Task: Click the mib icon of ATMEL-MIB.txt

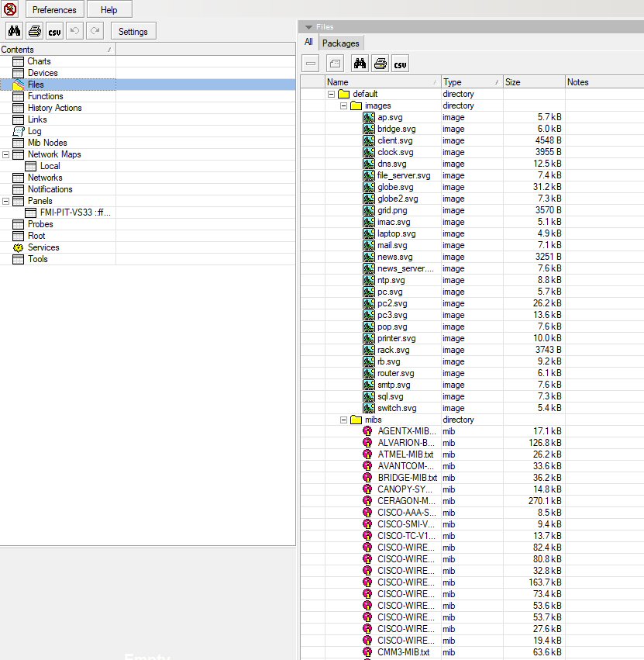Action: [367, 454]
